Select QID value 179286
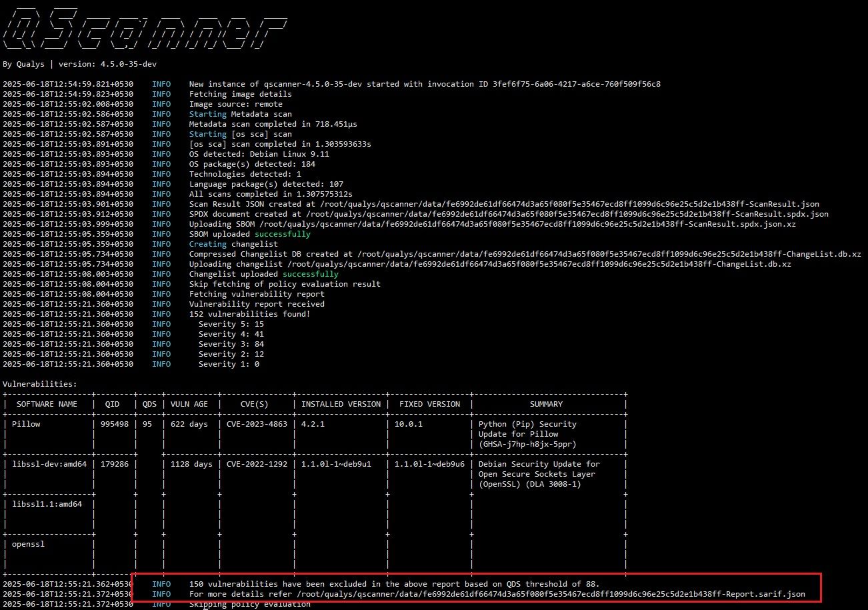868x610 pixels. click(x=115, y=464)
